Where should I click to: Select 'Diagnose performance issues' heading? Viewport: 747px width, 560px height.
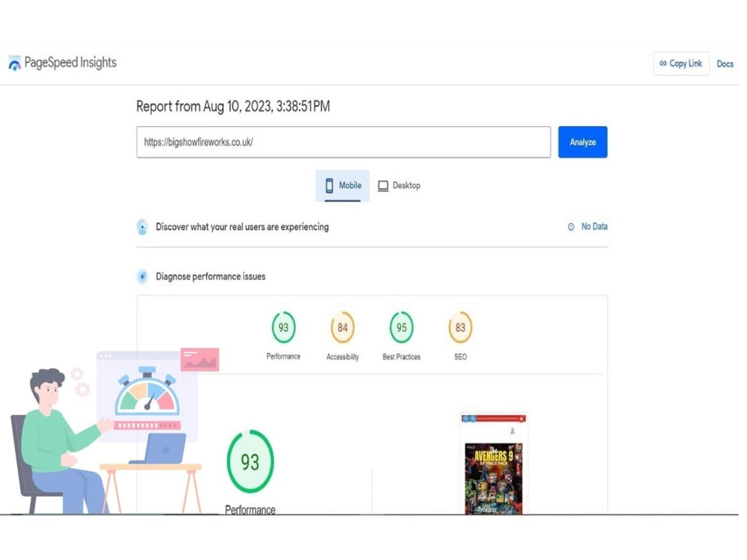[x=211, y=277]
